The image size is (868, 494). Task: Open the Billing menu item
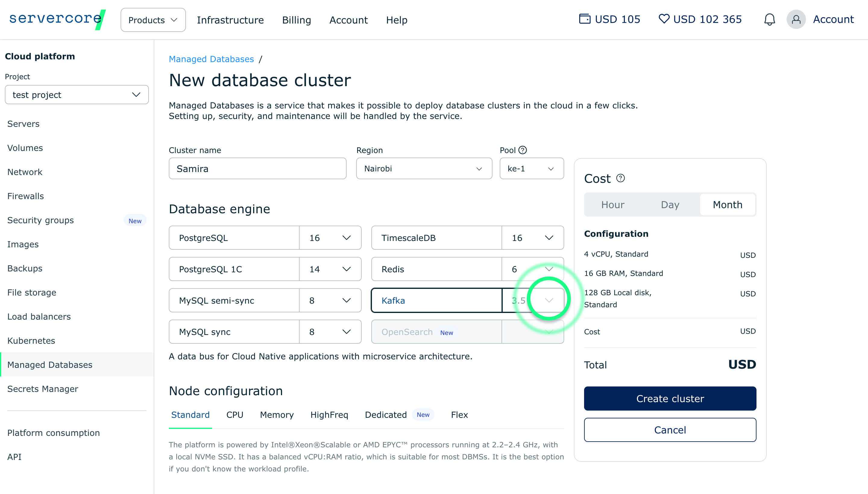tap(296, 20)
